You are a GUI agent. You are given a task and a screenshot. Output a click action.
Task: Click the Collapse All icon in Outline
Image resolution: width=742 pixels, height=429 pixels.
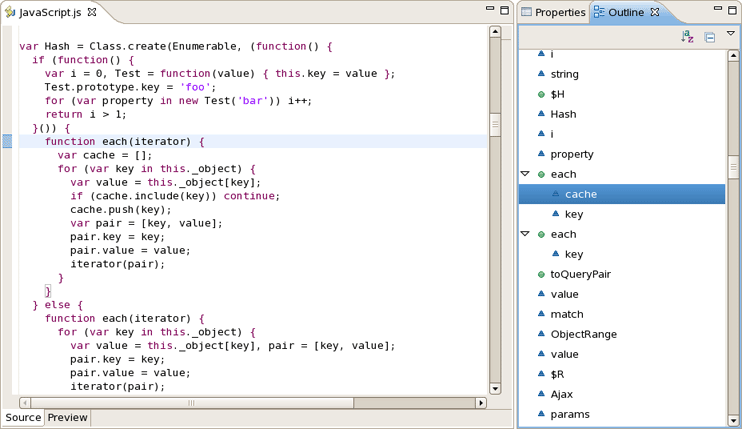[x=709, y=37]
